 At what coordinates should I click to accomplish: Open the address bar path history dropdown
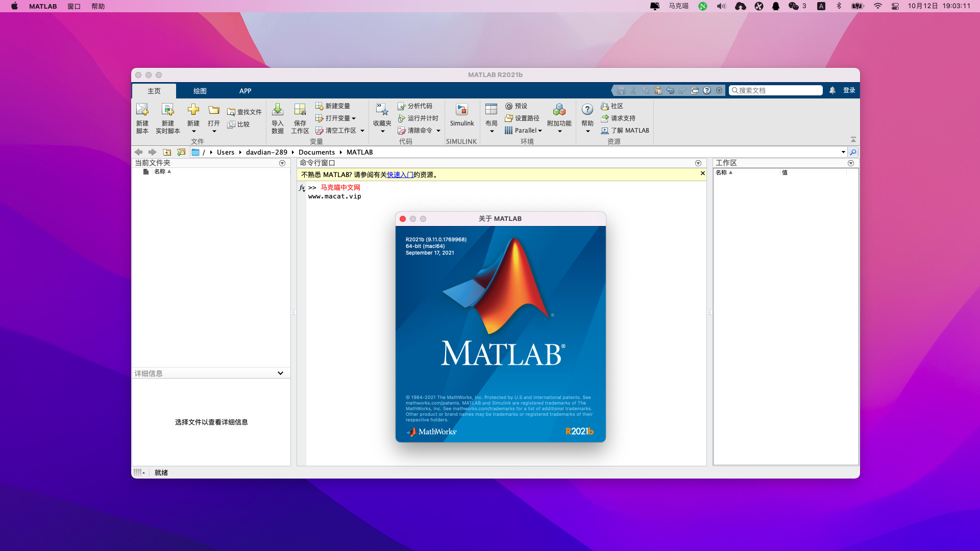843,152
